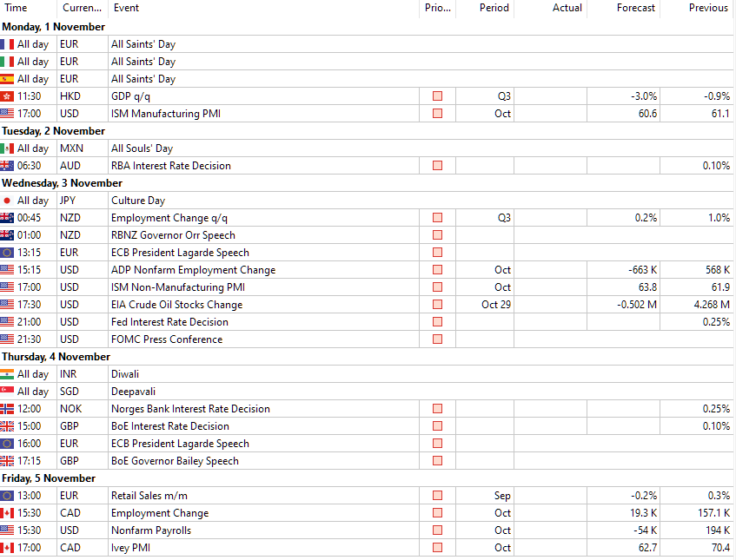Click the US flag on ISM Manufacturing PMI row
Viewport: 736px width, 560px height.
(x=7, y=114)
